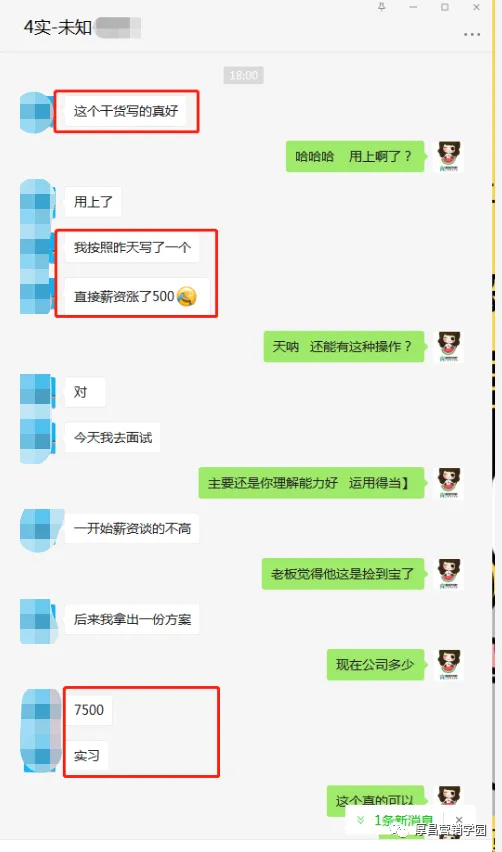This screenshot has width=502, height=852.
Task: Click the double-down arrow in new message banner
Action: coord(360,820)
